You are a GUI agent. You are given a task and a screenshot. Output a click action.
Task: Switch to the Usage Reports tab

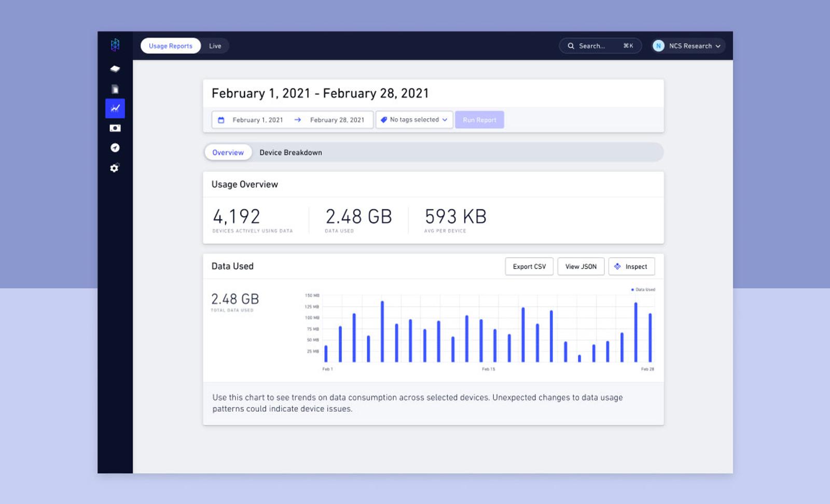pyautogui.click(x=171, y=46)
